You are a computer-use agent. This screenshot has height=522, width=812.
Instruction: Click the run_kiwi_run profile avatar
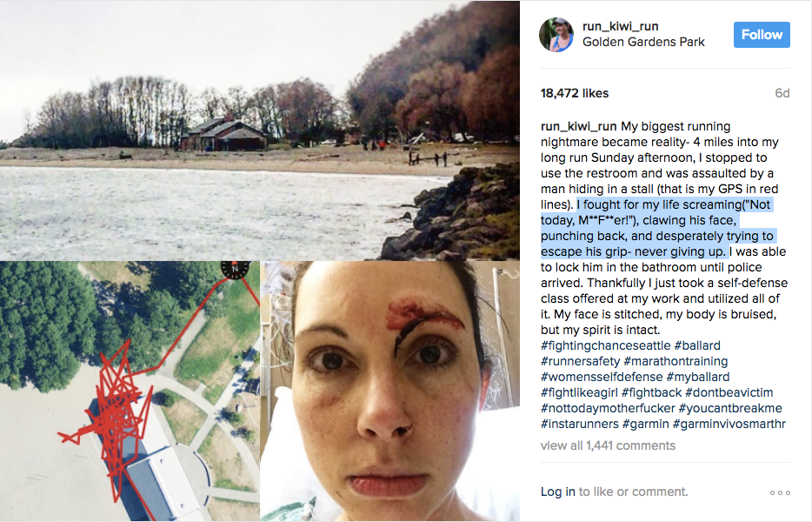pyautogui.click(x=556, y=35)
